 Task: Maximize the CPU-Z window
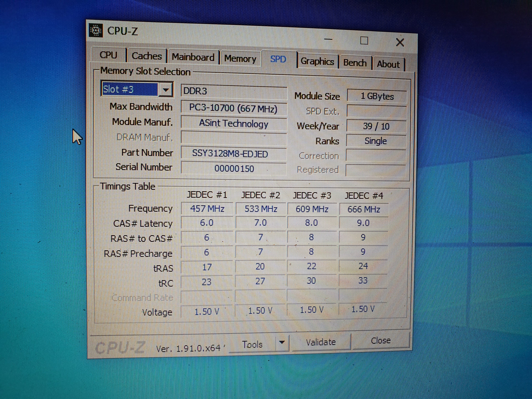click(364, 41)
